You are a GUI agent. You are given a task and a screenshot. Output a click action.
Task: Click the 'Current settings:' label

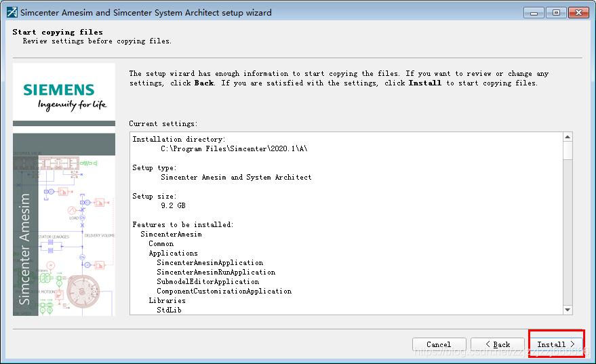163,123
